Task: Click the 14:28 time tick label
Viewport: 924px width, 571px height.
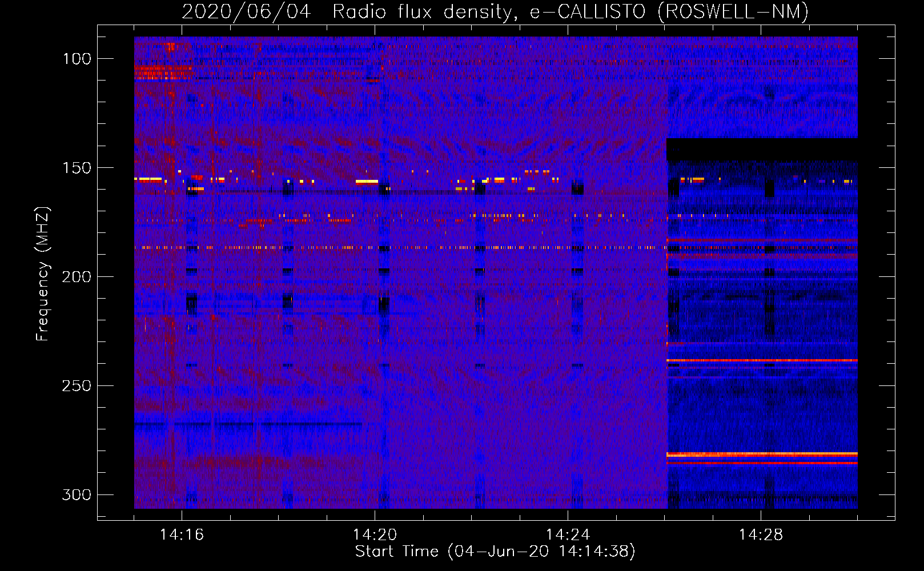Action: 761,534
